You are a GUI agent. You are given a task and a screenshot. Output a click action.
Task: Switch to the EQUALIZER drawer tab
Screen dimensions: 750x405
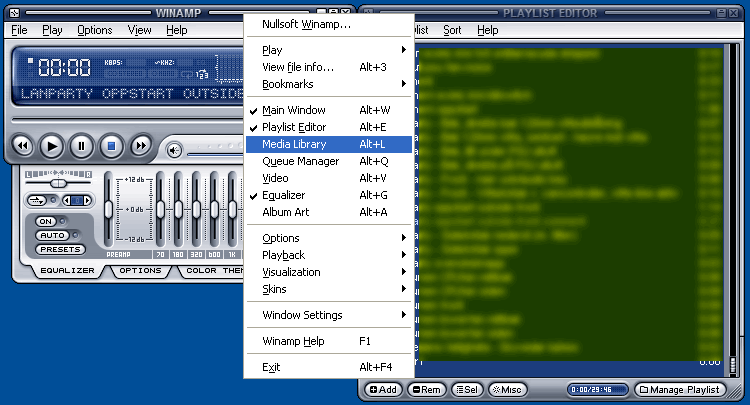(x=67, y=271)
